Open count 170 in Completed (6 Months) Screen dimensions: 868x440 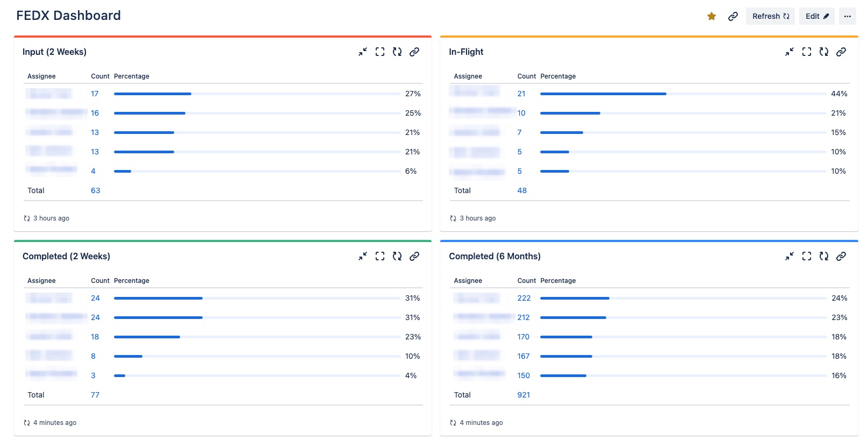tap(523, 337)
